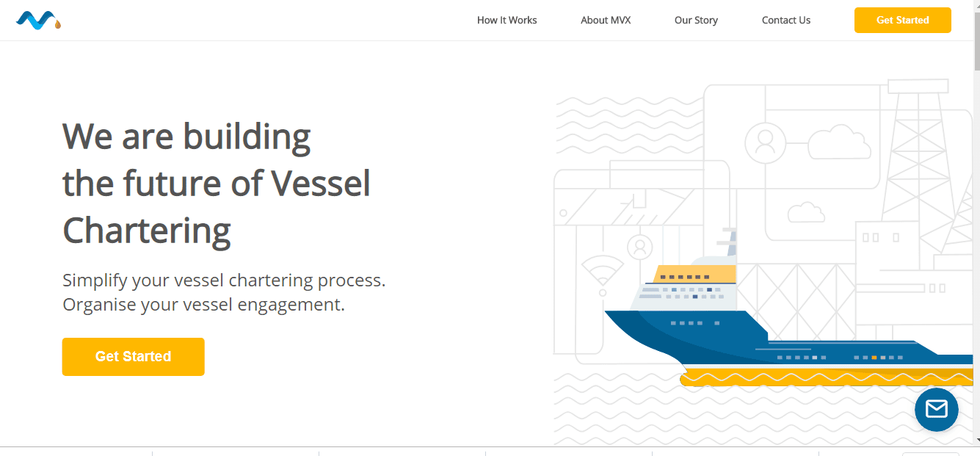Open the How It Works menu item
This screenshot has height=456, width=980.
pos(507,21)
